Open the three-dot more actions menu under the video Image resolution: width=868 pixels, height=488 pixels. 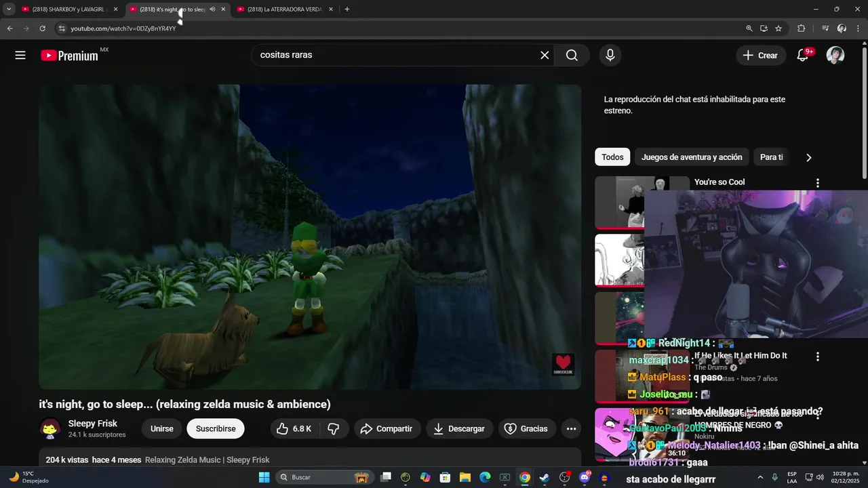pos(571,428)
